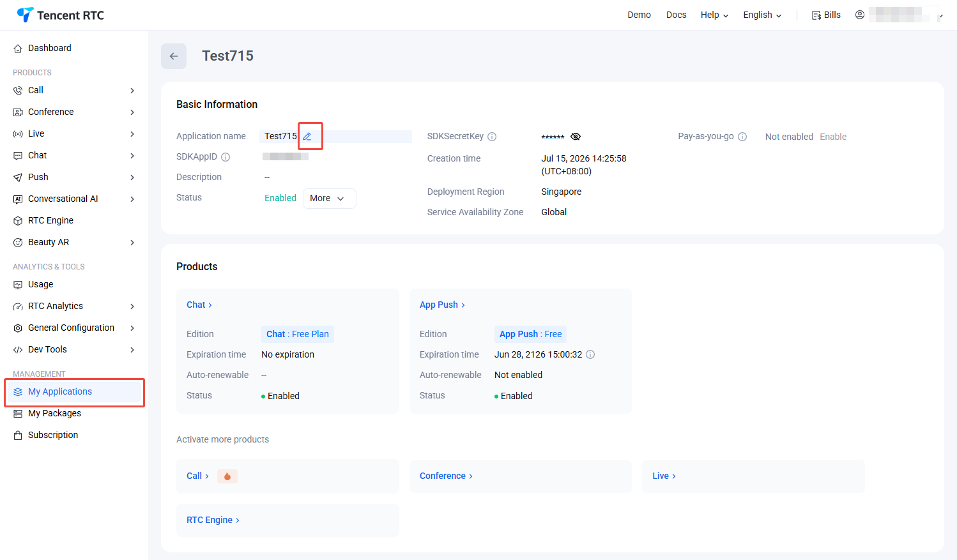Screen dimensions: 957x560
Task: Click the Subscription bag icon
Action: tap(18, 435)
